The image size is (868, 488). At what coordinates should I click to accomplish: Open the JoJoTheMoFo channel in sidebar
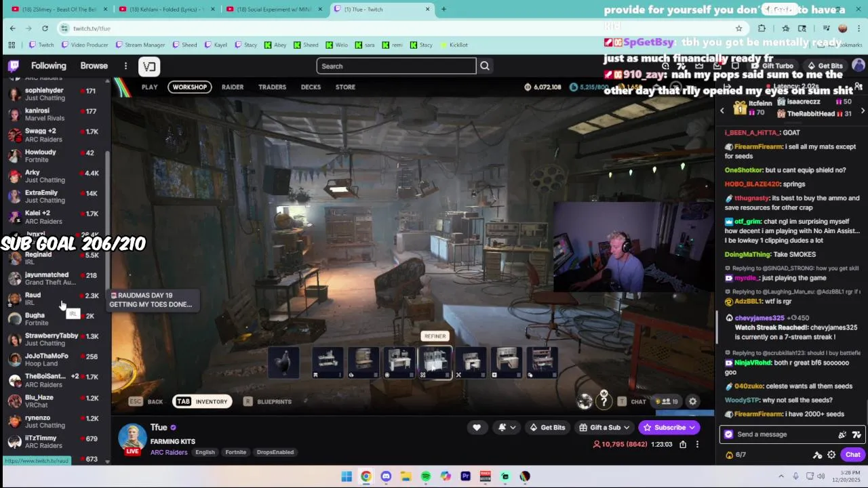pyautogui.click(x=56, y=359)
